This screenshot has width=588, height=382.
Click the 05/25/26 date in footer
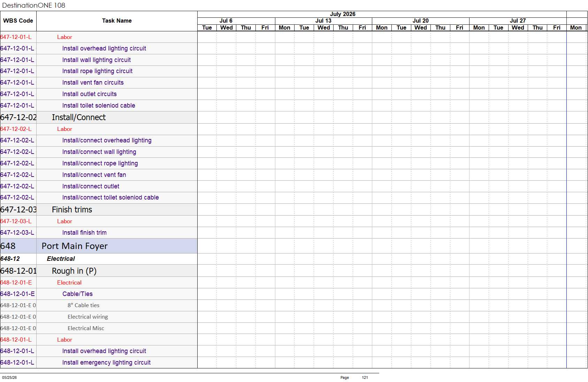[x=9, y=377]
